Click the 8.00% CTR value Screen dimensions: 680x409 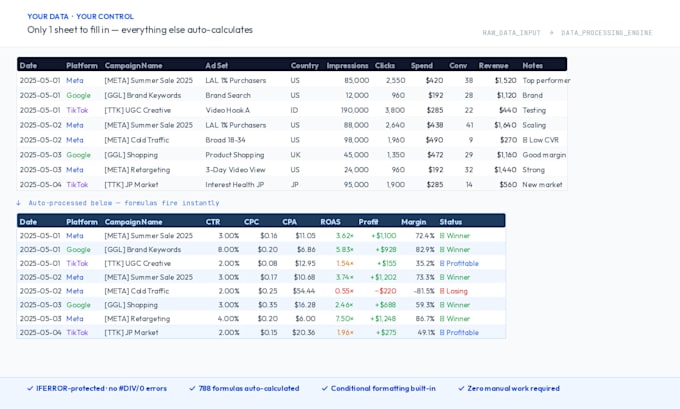point(229,249)
